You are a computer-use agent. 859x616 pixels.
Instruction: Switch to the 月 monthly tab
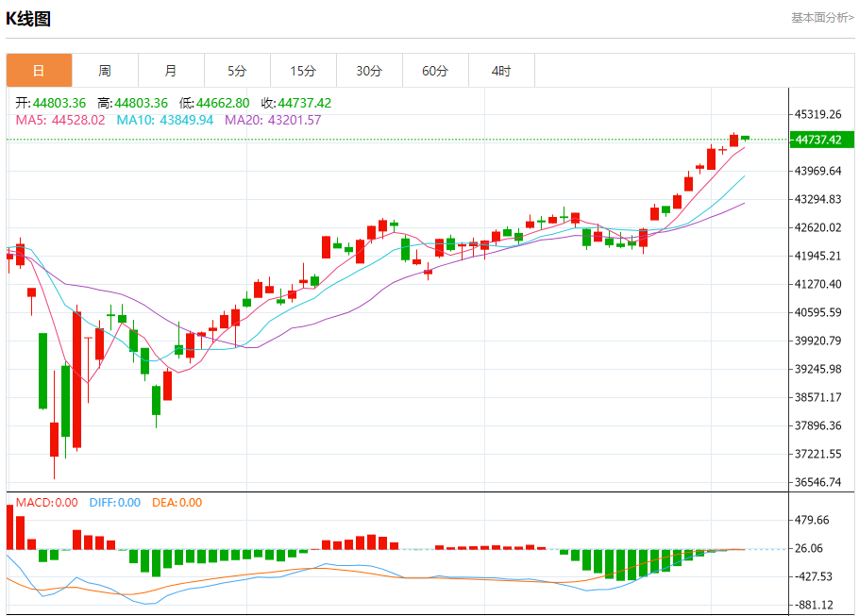click(171, 70)
